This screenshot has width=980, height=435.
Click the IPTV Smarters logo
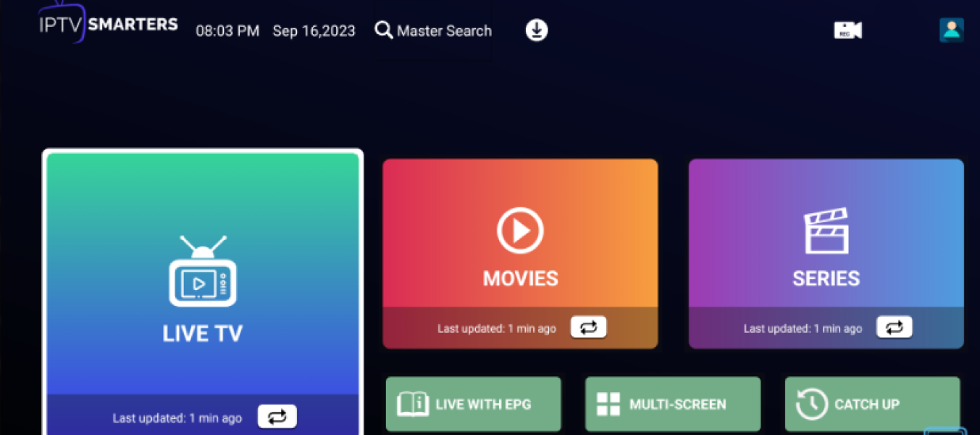[x=108, y=24]
